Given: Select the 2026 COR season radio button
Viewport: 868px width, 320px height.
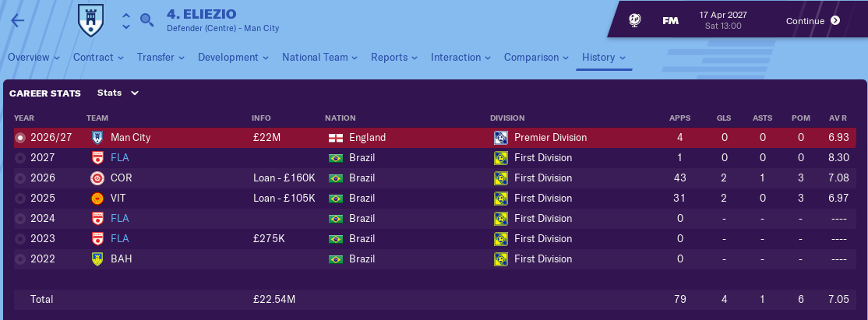Looking at the screenshot, I should (x=20, y=178).
